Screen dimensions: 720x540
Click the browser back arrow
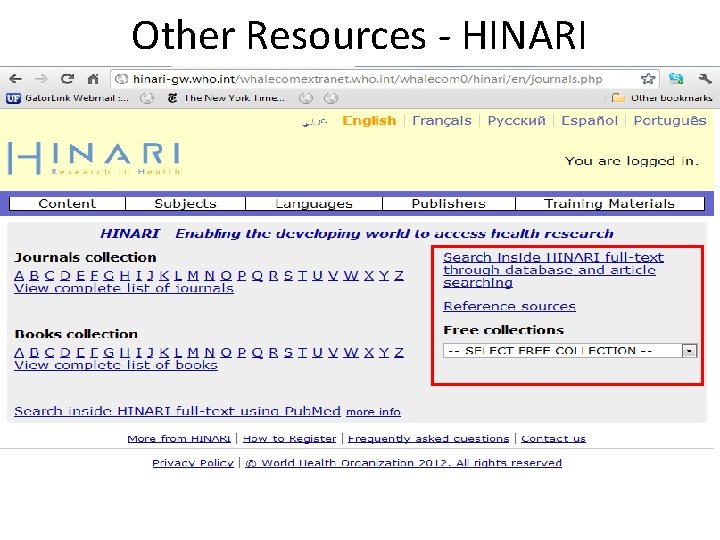pyautogui.click(x=15, y=79)
